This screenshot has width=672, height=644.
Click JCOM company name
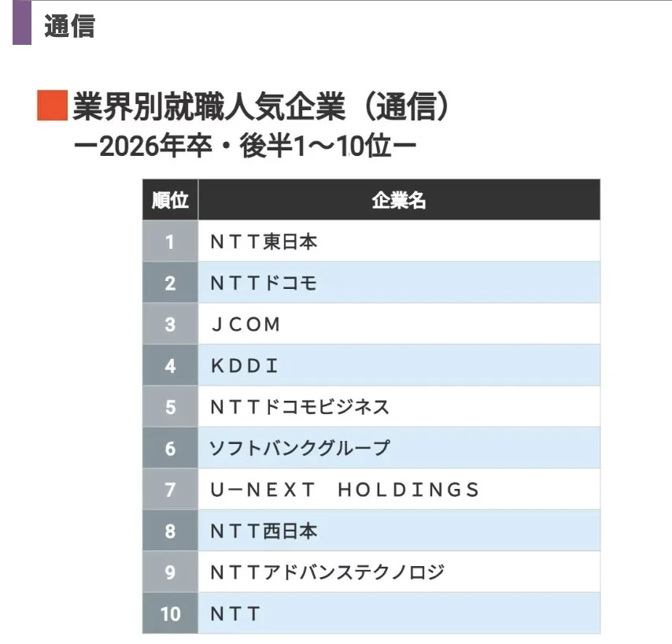(246, 324)
